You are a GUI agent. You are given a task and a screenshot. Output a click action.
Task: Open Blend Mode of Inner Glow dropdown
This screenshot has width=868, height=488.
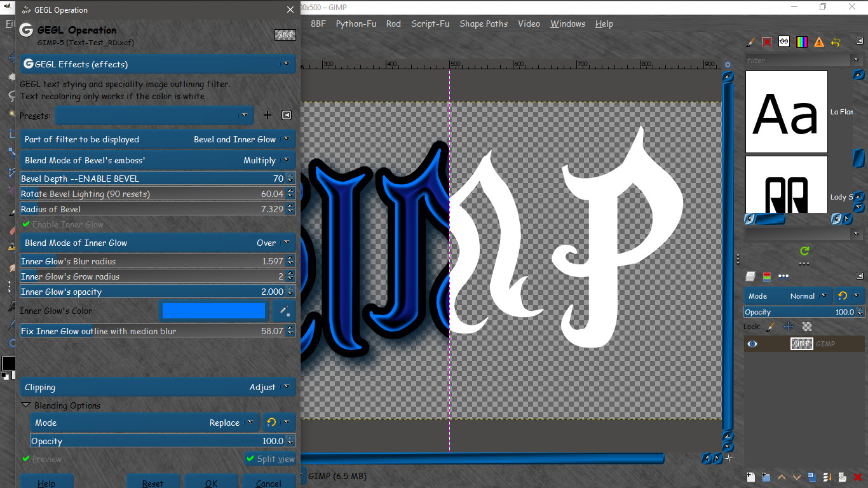(x=158, y=243)
